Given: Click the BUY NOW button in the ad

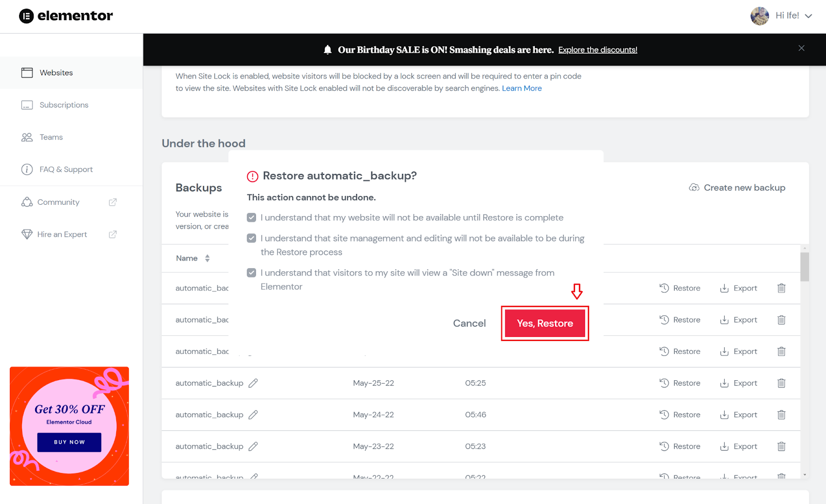Looking at the screenshot, I should pyautogui.click(x=69, y=442).
